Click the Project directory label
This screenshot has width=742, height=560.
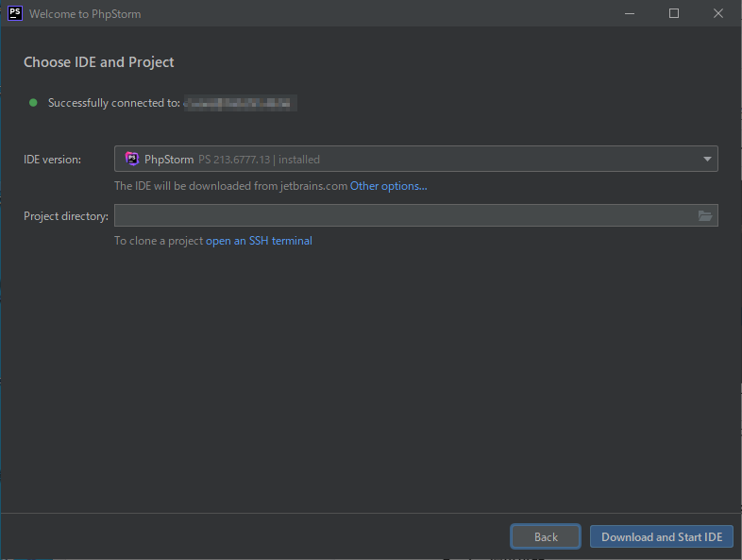[x=66, y=216]
